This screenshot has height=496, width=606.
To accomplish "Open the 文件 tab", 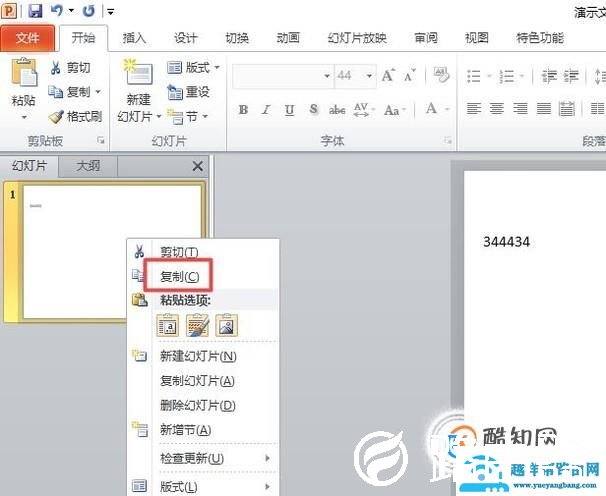I will point(27,38).
